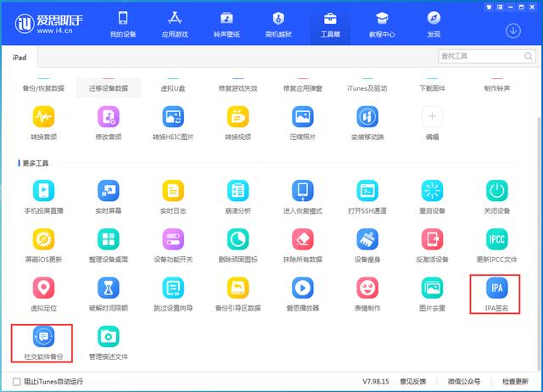Open 整理设备桌面 desktop organizer
The image size is (543, 392).
pos(109,239)
